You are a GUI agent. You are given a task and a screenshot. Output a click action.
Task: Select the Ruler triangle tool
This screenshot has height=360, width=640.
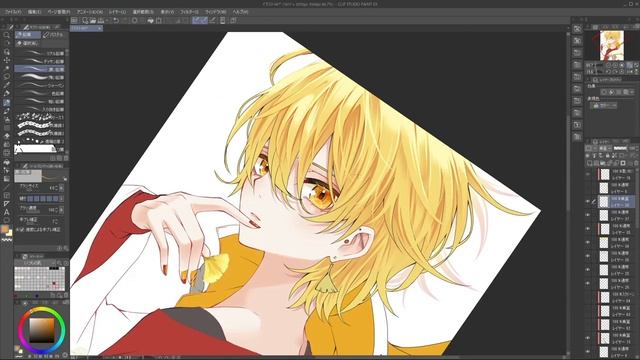[x=7, y=203]
